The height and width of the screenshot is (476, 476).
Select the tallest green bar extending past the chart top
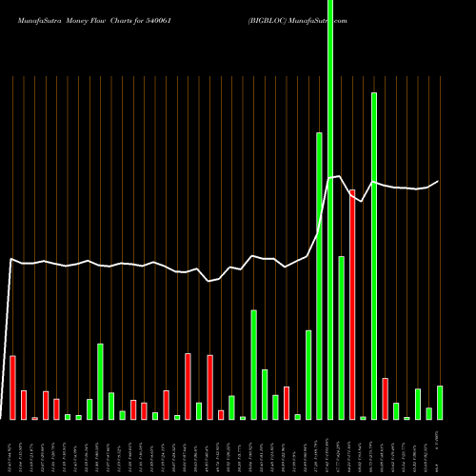pyautogui.click(x=330, y=209)
